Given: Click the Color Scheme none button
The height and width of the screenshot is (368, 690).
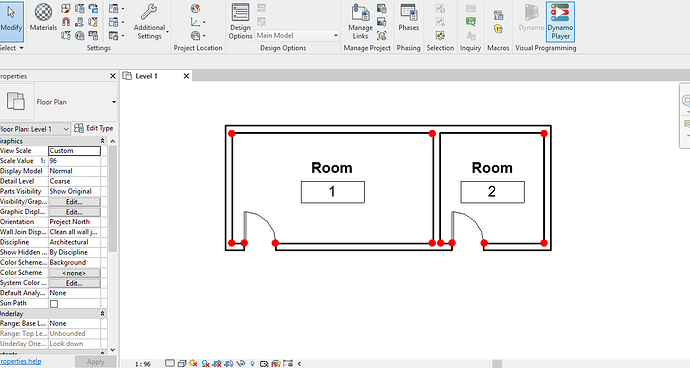Looking at the screenshot, I should click(x=74, y=273).
